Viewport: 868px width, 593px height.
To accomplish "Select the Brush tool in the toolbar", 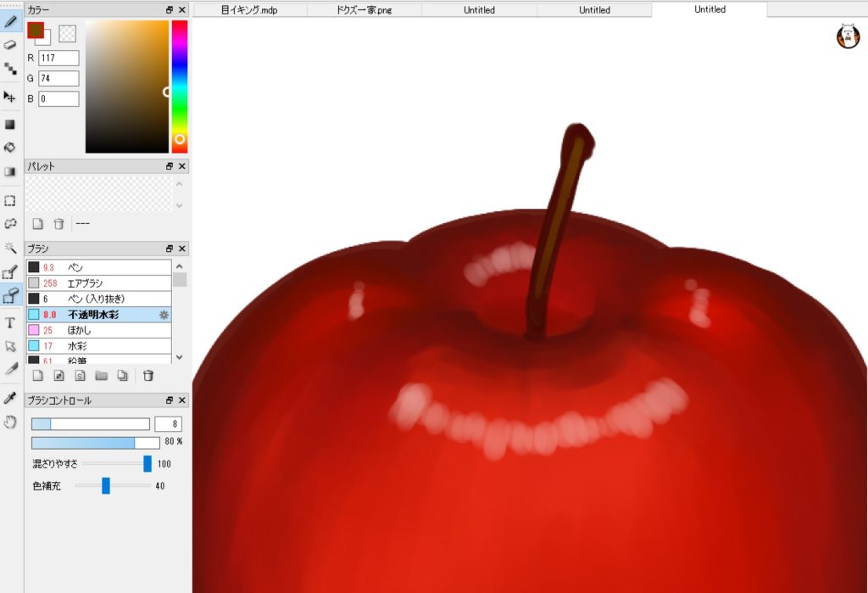I will (11, 21).
